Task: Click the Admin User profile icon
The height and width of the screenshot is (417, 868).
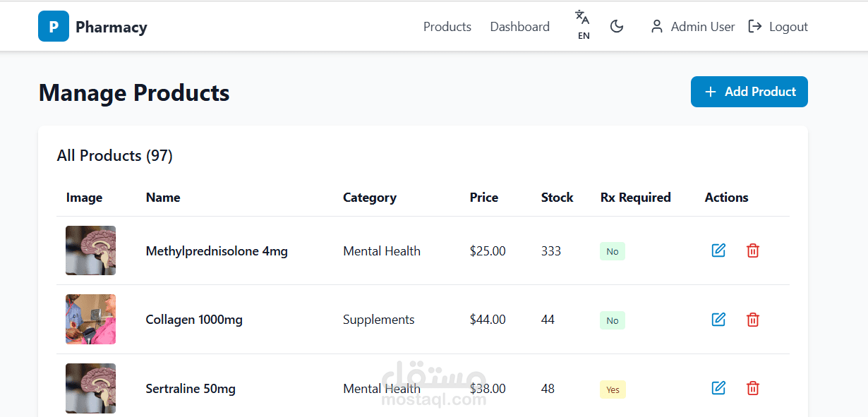Action: [656, 27]
